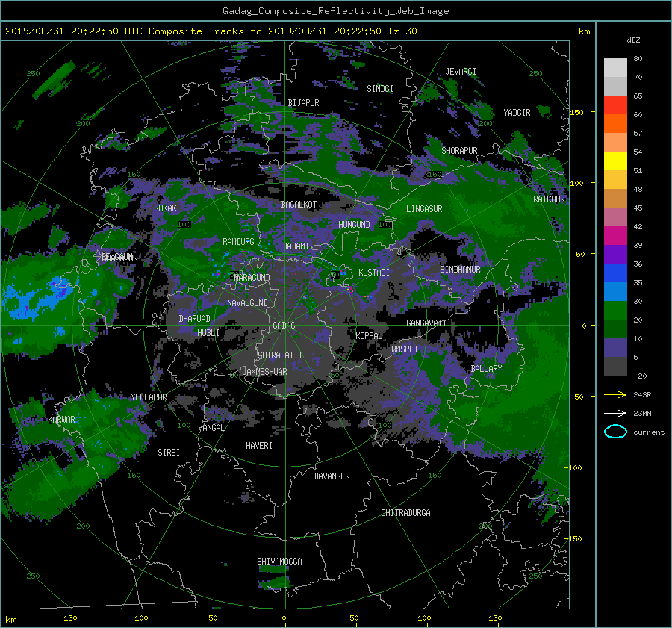Image resolution: width=672 pixels, height=628 pixels.
Task: Select the purple 10 dBZ color swatch
Action: pos(615,347)
